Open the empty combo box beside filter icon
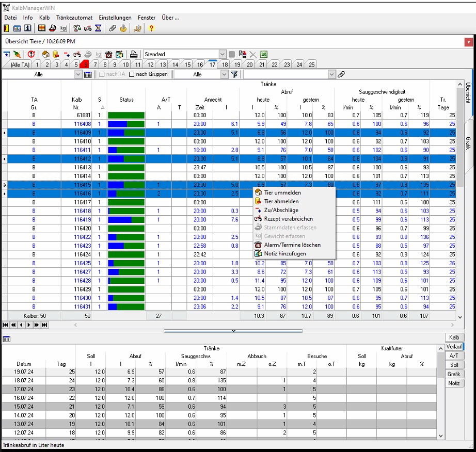Viewport: 476px width, 452px height. click(331, 75)
